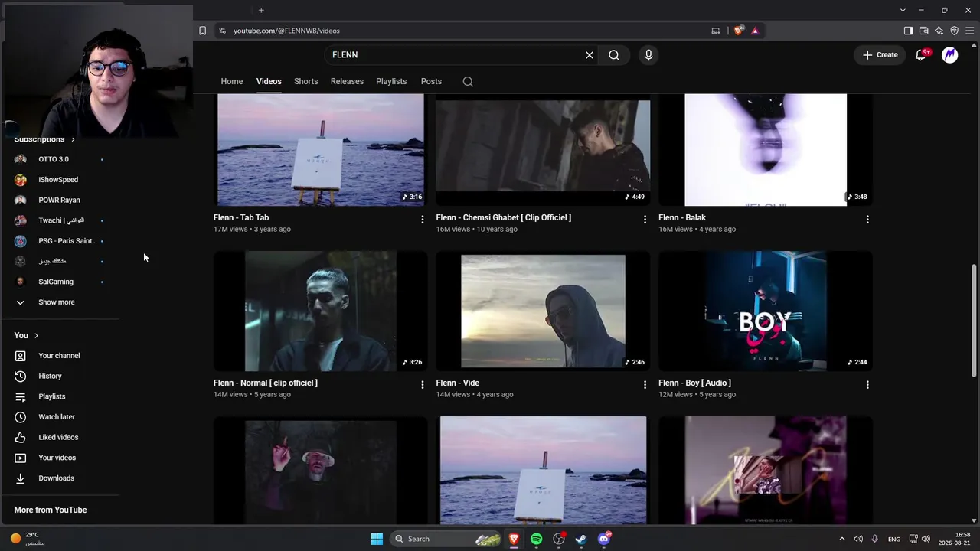Open the You section chevron
This screenshot has width=980, height=551.
36,336
